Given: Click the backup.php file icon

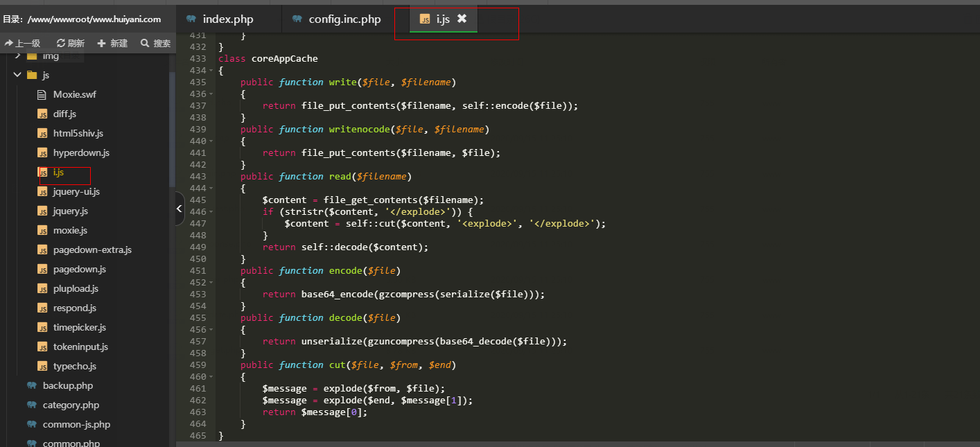Looking at the screenshot, I should [32, 385].
